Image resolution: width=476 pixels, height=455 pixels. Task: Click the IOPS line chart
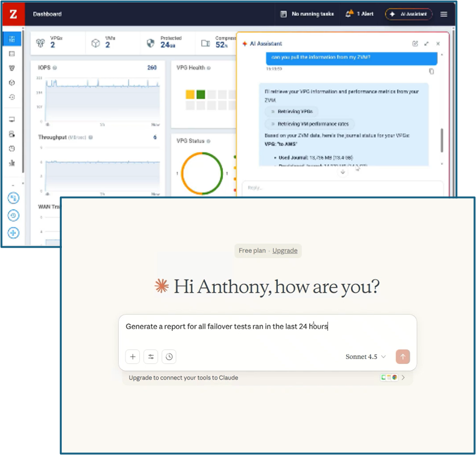pos(102,100)
